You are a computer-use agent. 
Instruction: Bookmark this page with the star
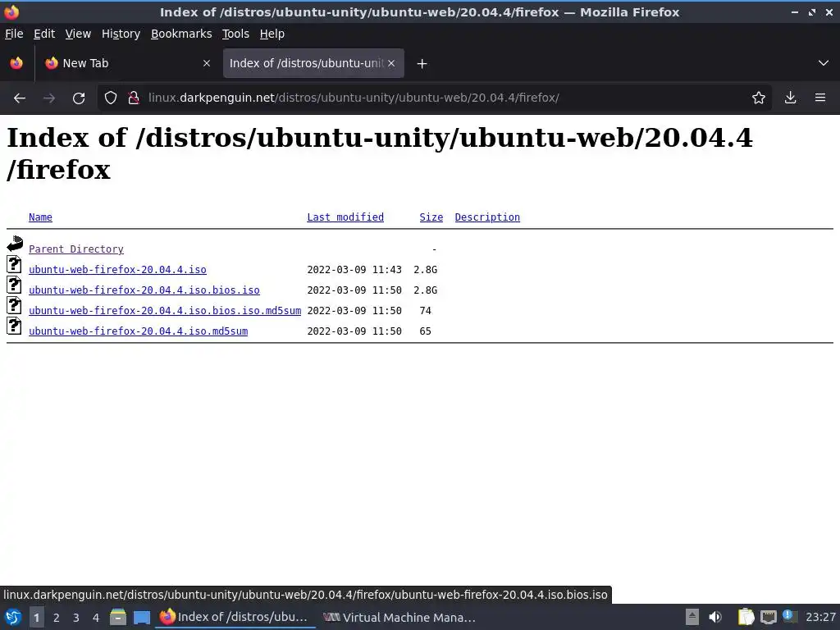pyautogui.click(x=759, y=98)
